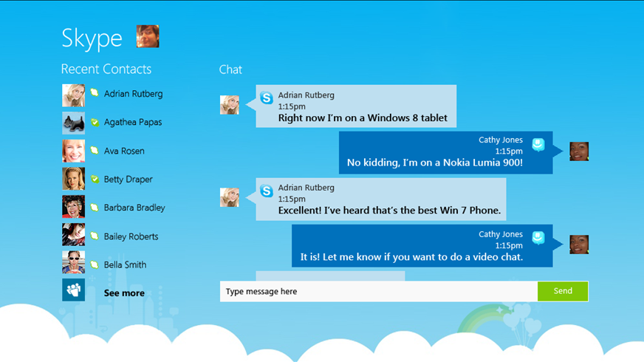Click the status icon next to Barbara Bradley
The height and width of the screenshot is (362, 644).
click(95, 207)
